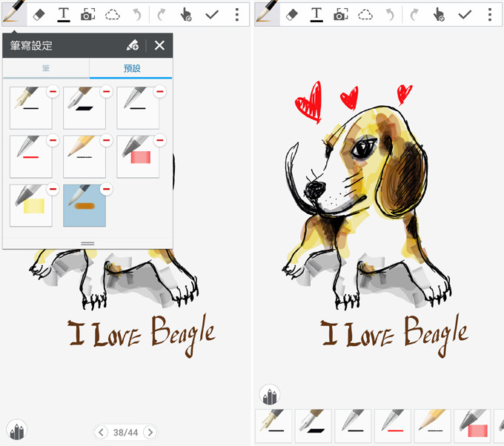Go to next page after 38/44
This screenshot has width=504, height=446.
coord(150,432)
